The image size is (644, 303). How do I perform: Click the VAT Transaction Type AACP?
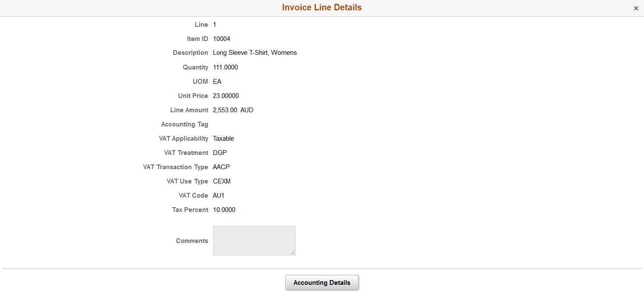(221, 167)
